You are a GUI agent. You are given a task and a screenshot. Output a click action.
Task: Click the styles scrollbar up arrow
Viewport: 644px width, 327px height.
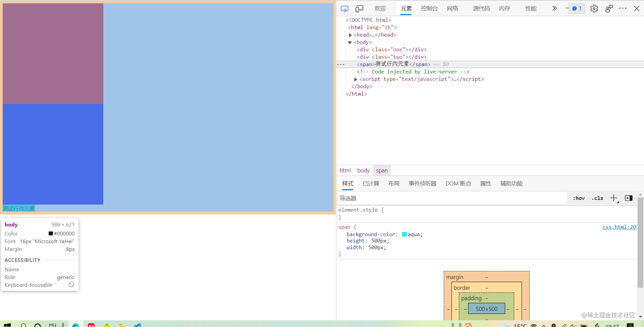pyautogui.click(x=640, y=195)
